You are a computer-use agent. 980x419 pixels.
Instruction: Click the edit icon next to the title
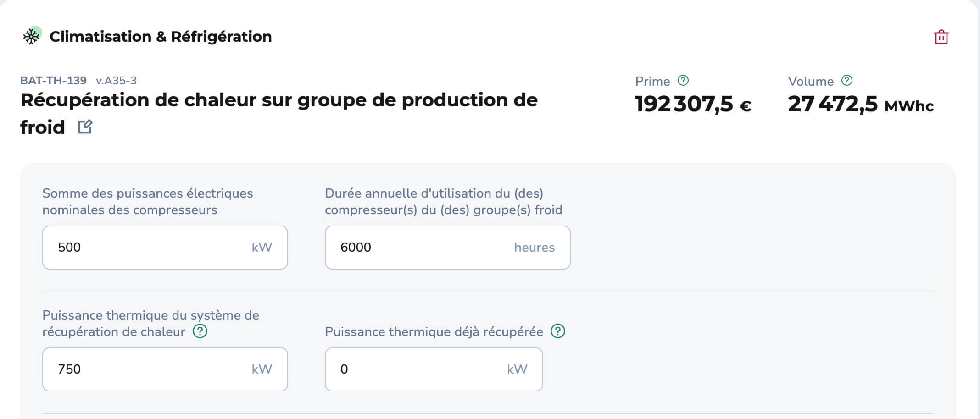tap(85, 127)
